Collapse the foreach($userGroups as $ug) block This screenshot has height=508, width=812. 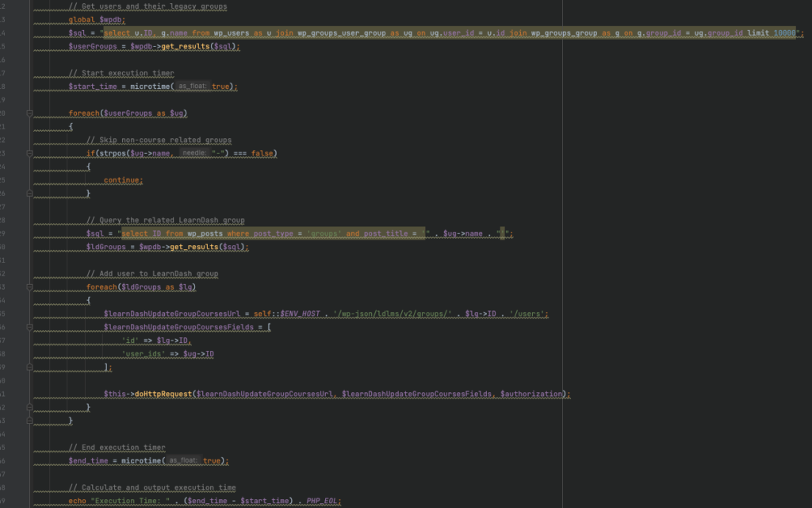[29, 114]
